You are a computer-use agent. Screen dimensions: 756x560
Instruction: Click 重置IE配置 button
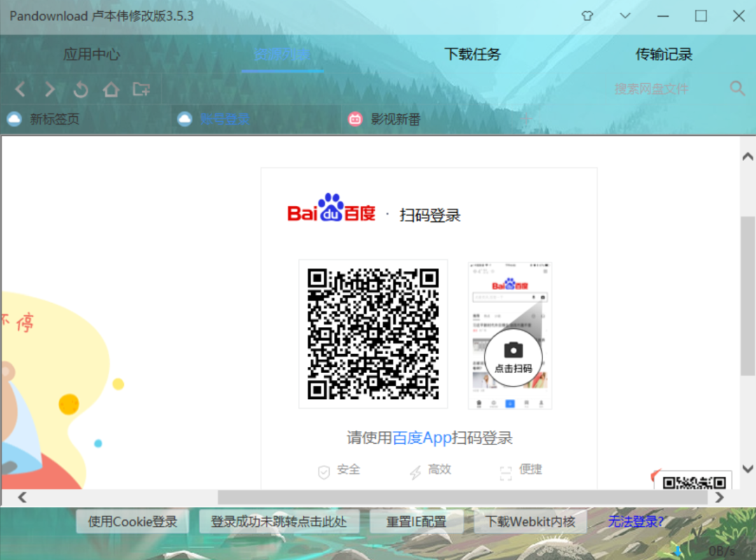[416, 521]
